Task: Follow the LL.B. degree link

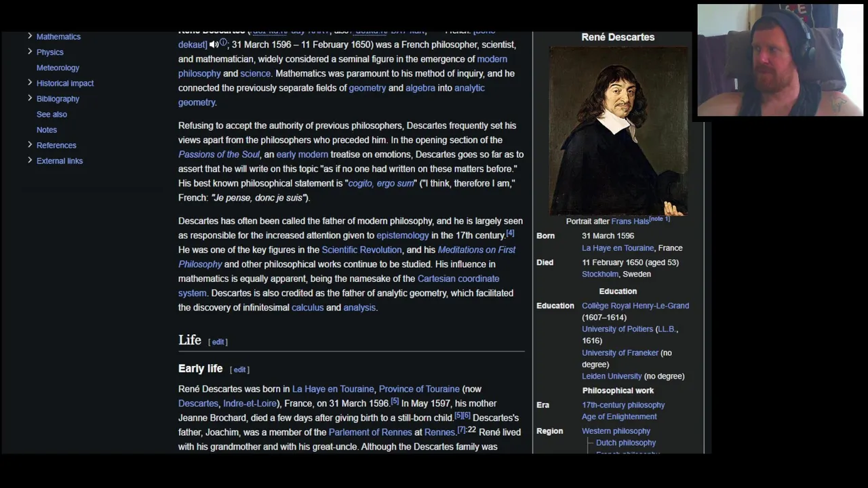Action: tap(667, 329)
